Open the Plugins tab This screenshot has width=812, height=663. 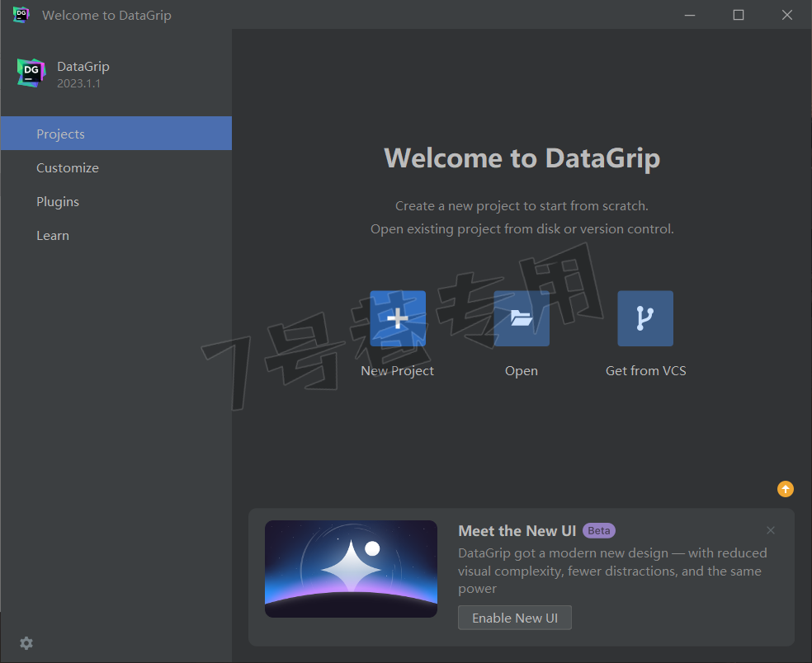(x=116, y=201)
